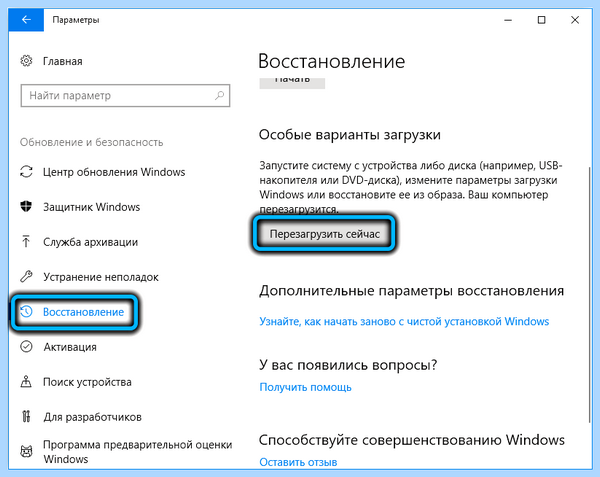
Task: Open the Главная home page
Action: point(62,61)
